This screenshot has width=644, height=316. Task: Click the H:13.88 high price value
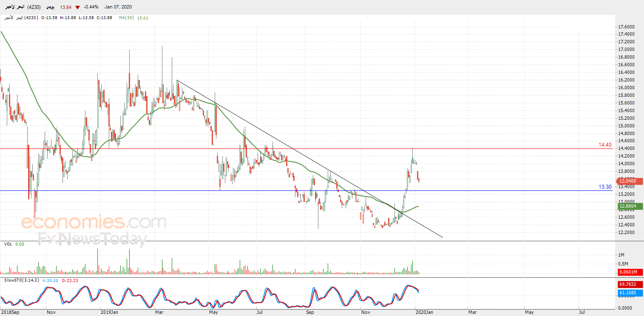point(69,18)
